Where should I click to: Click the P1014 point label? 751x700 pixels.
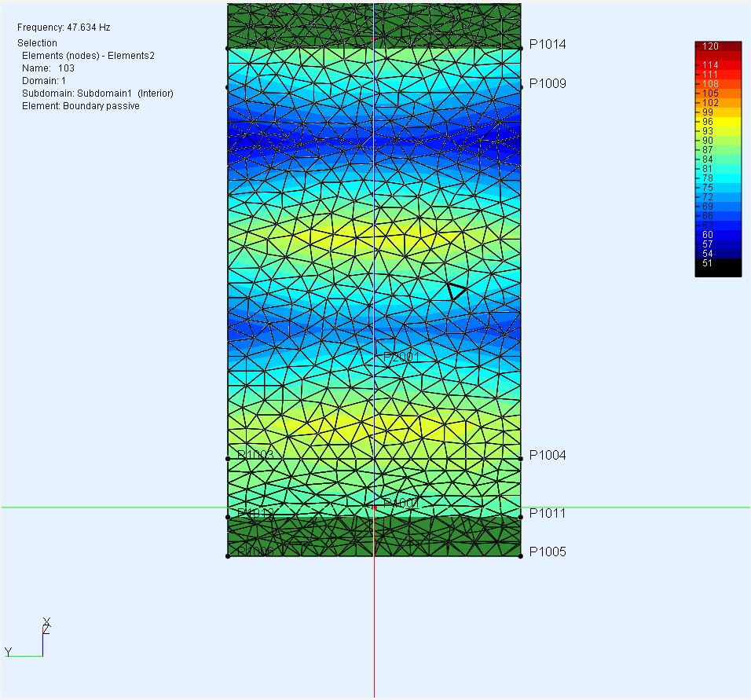[547, 45]
